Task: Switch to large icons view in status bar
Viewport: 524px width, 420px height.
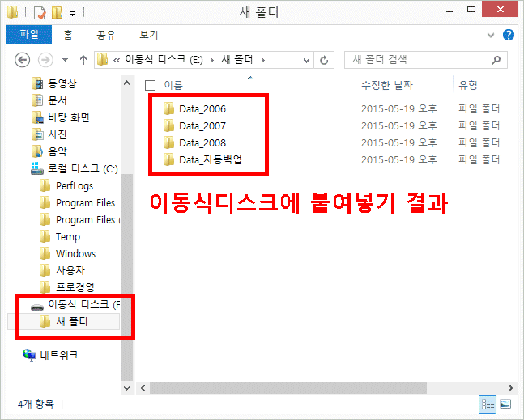Action: (505, 405)
